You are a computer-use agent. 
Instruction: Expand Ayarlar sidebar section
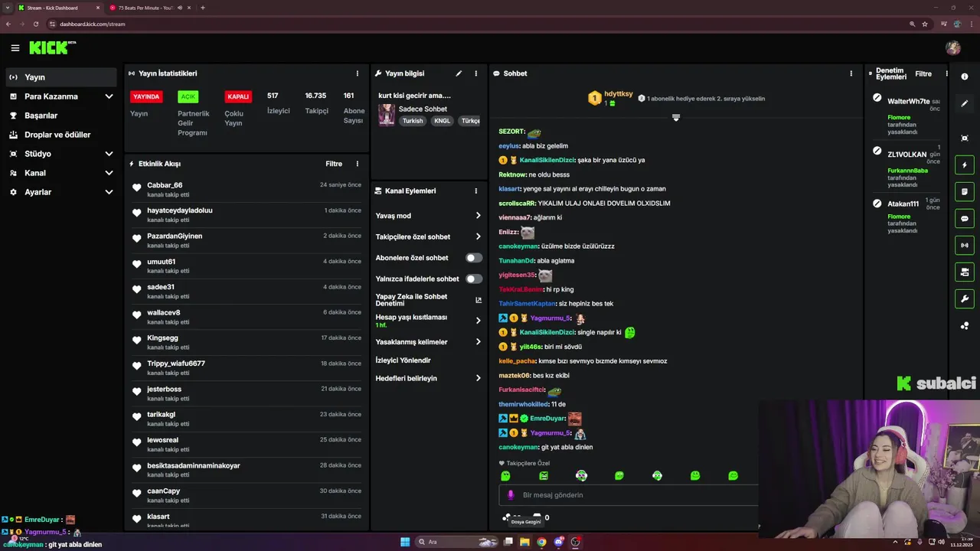point(109,192)
